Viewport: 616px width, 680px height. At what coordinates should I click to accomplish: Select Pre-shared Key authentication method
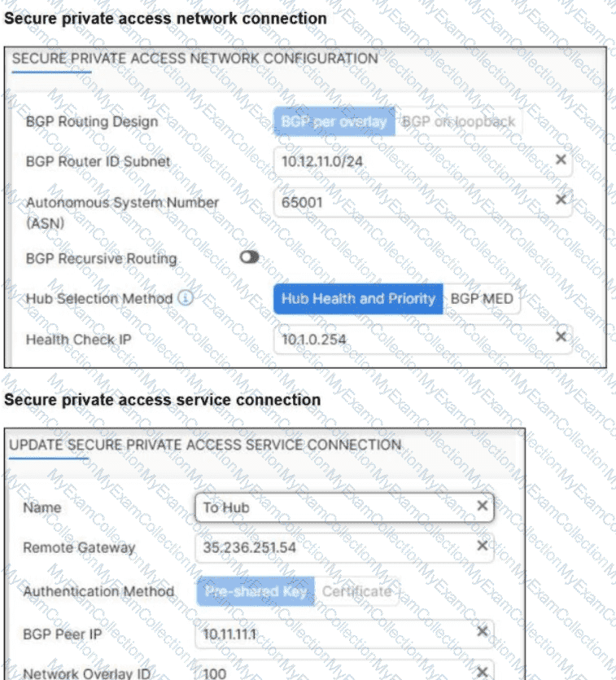(x=256, y=591)
